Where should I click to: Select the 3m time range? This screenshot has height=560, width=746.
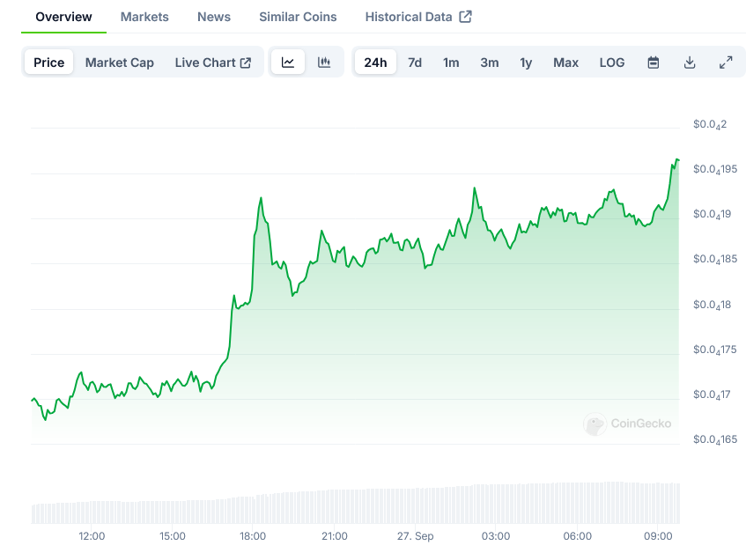point(490,63)
